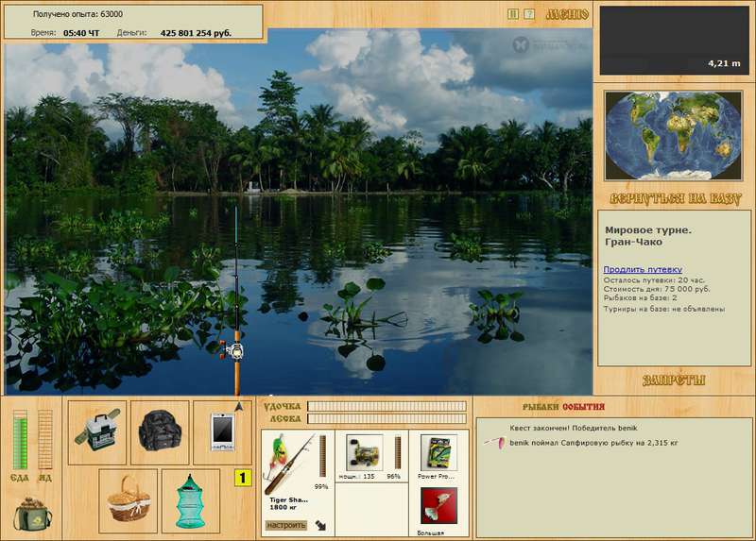Click the pink lure icon beside benik's catch event

pos(495,442)
